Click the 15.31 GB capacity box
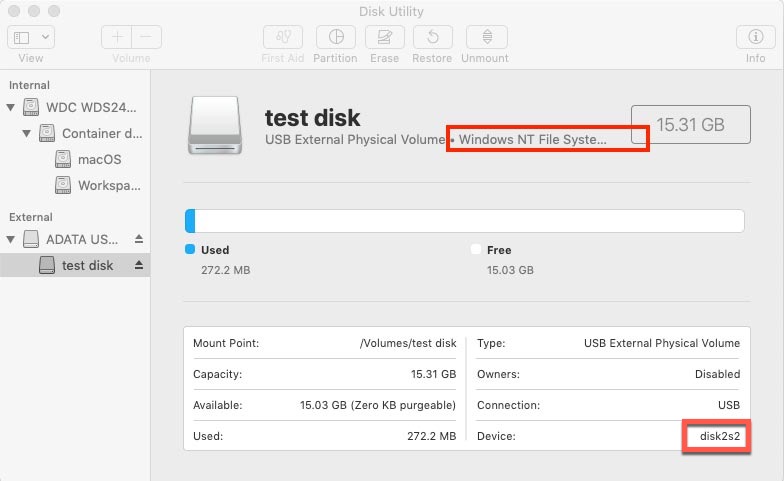 tap(691, 125)
